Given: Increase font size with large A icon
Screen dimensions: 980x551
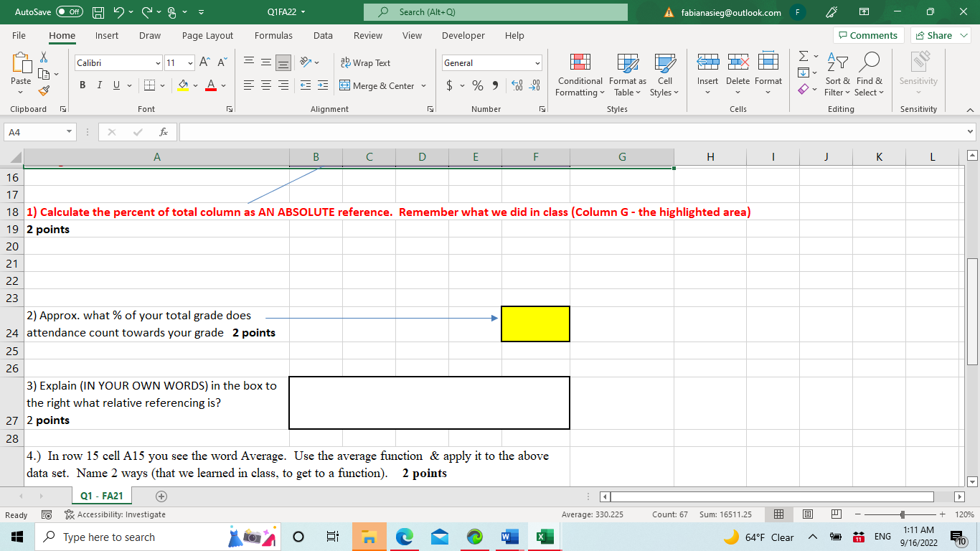Looking at the screenshot, I should [x=204, y=63].
